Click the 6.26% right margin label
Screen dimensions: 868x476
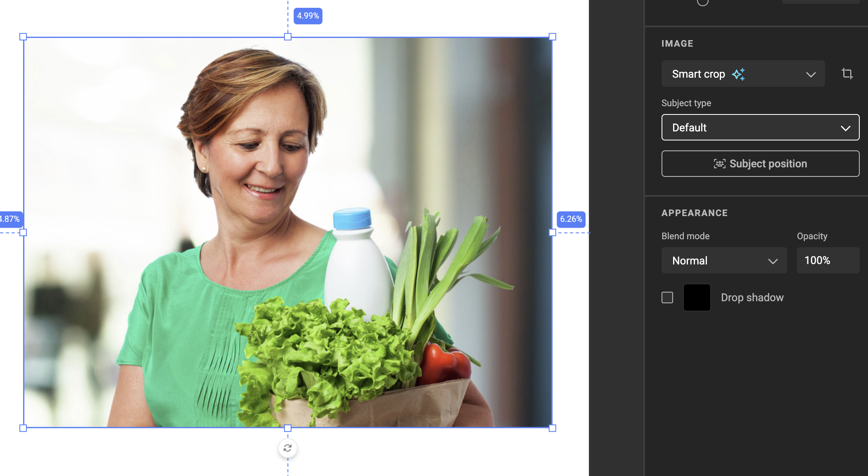(x=571, y=219)
